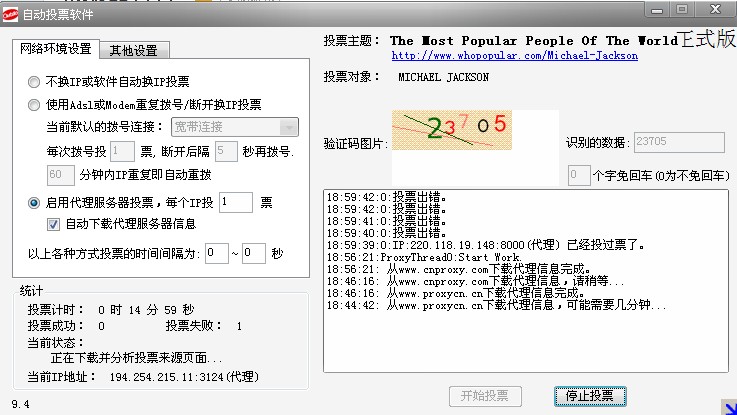
Task: Click the 个字免回车 number field
Action: [579, 175]
